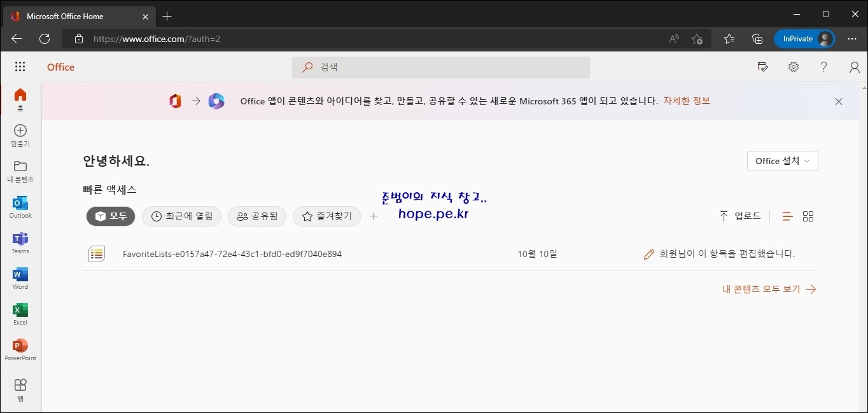Expand the Office 설치 dropdown

coord(782,161)
